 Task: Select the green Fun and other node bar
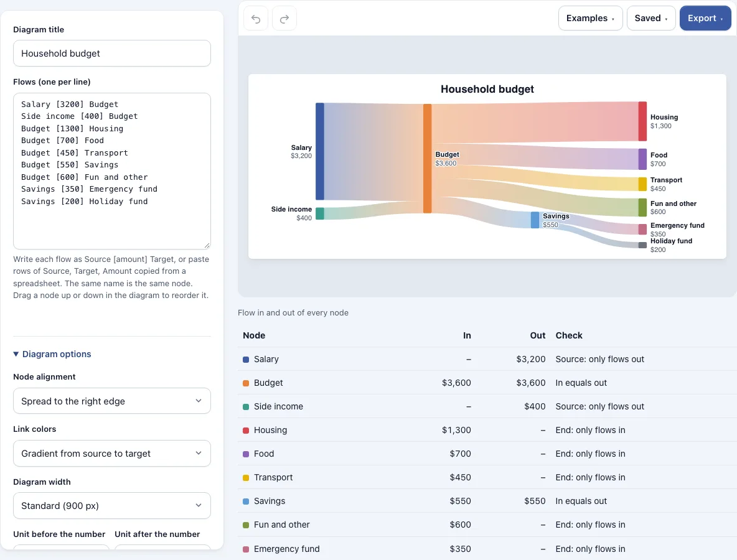(642, 208)
